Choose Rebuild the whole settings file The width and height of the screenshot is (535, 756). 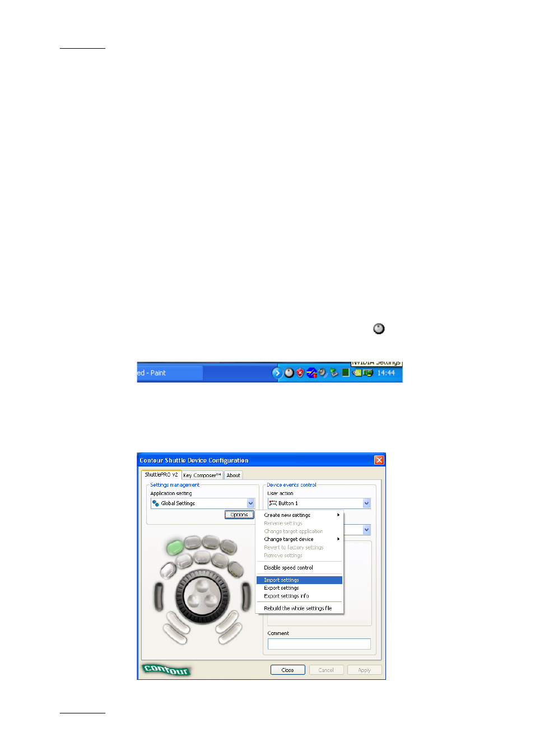[x=299, y=608]
